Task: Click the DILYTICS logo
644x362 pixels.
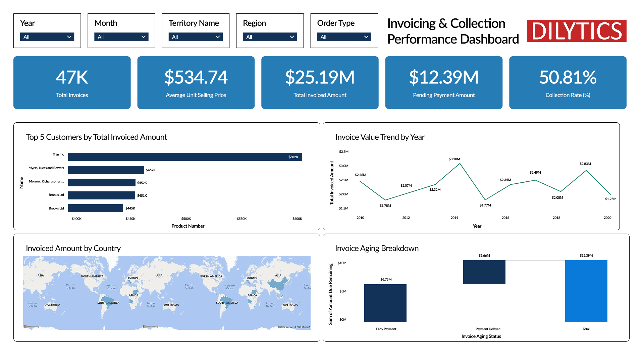Action: tap(576, 31)
